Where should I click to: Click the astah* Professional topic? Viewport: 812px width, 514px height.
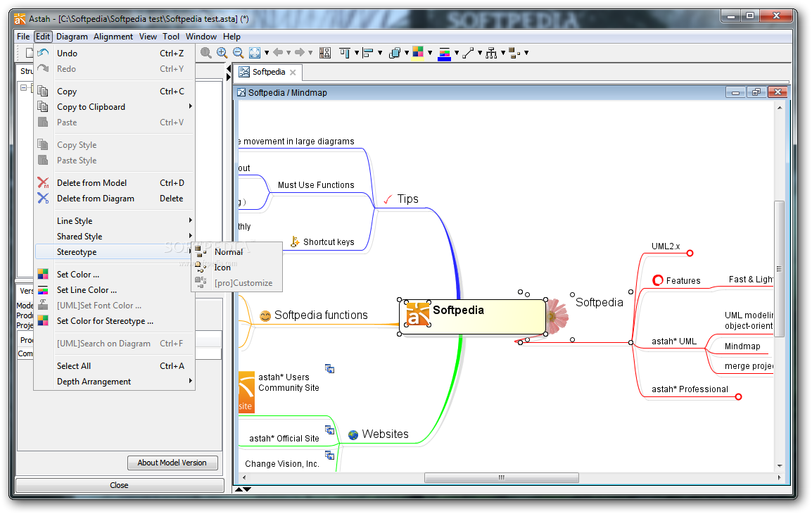690,389
